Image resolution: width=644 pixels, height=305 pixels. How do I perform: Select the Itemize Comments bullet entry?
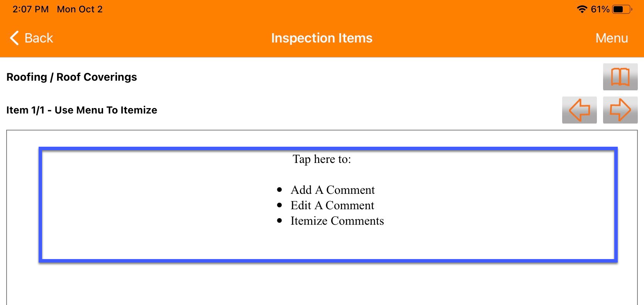click(337, 220)
